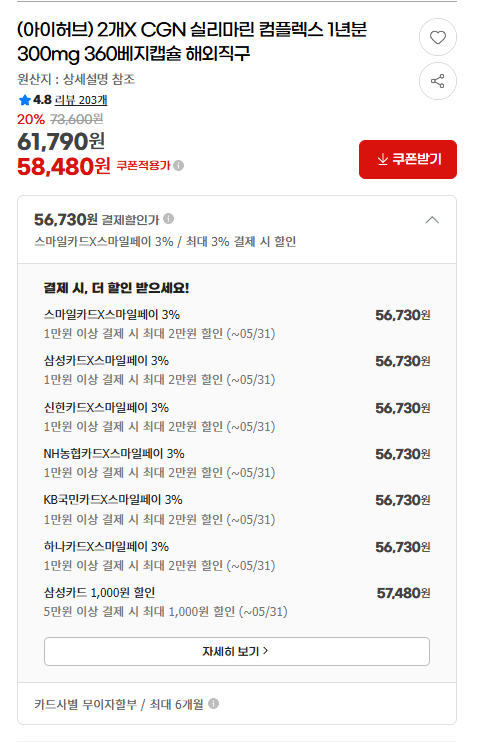Select 하나카드X스마일페이 3% discount option
This screenshot has width=482, height=749.
tap(237, 556)
